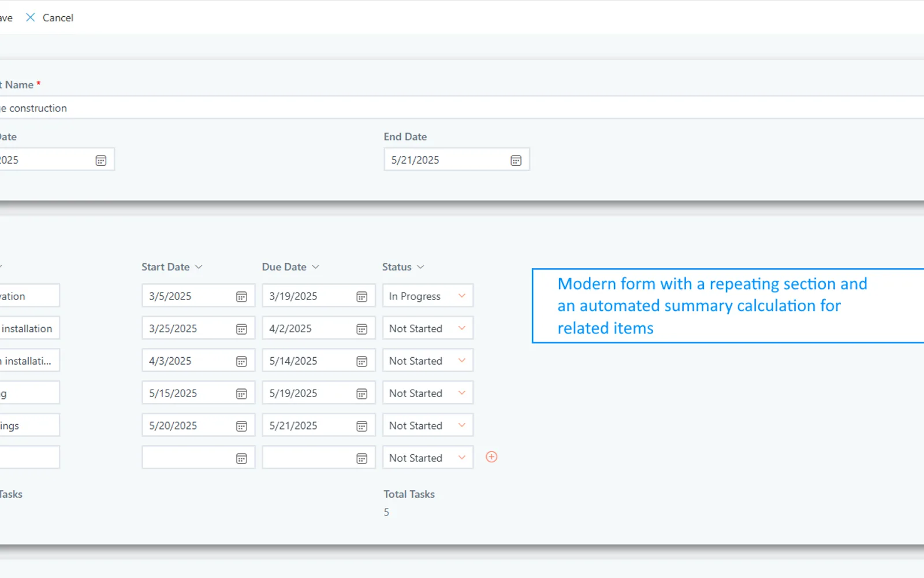
Task: Sort by Due Date column header
Action: (x=290, y=267)
